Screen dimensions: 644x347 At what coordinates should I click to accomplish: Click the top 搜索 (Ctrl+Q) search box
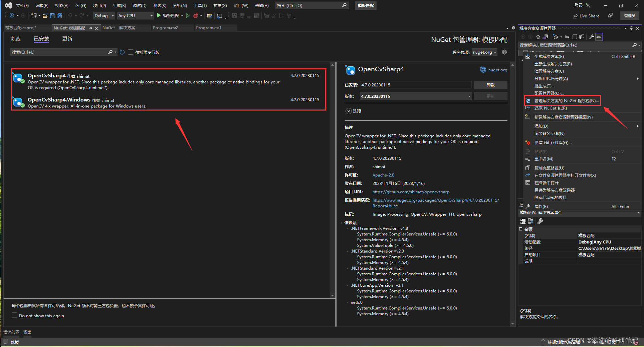click(312, 5)
